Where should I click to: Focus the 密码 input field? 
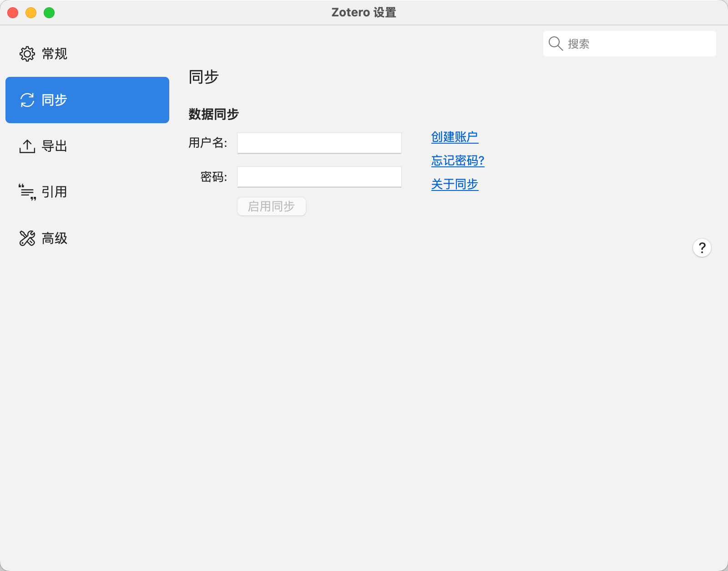point(319,177)
